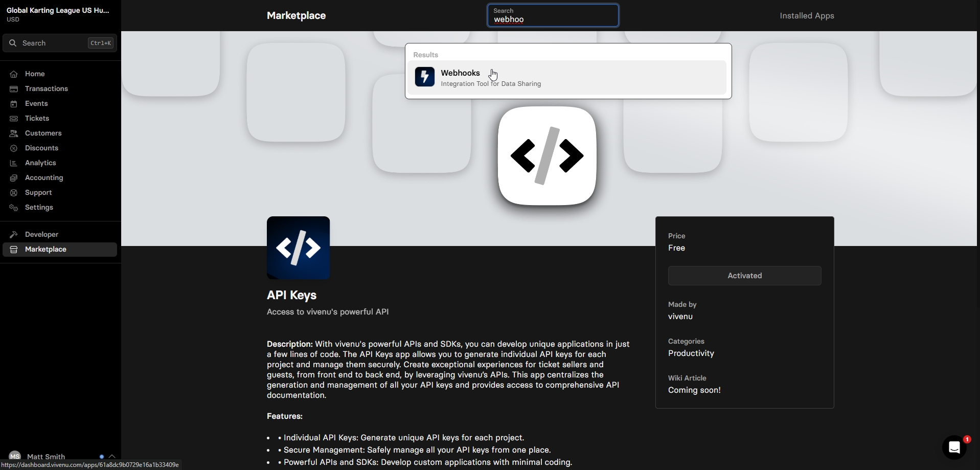This screenshot has width=980, height=470.
Task: Click the 'Coming soon!' wiki text
Action: [x=694, y=390]
